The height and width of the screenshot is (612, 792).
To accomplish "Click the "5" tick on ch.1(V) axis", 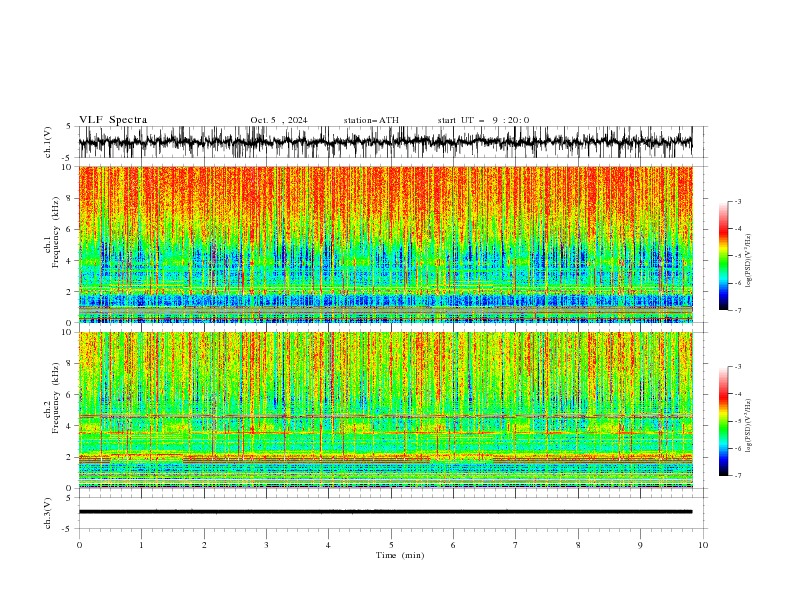I will point(70,126).
